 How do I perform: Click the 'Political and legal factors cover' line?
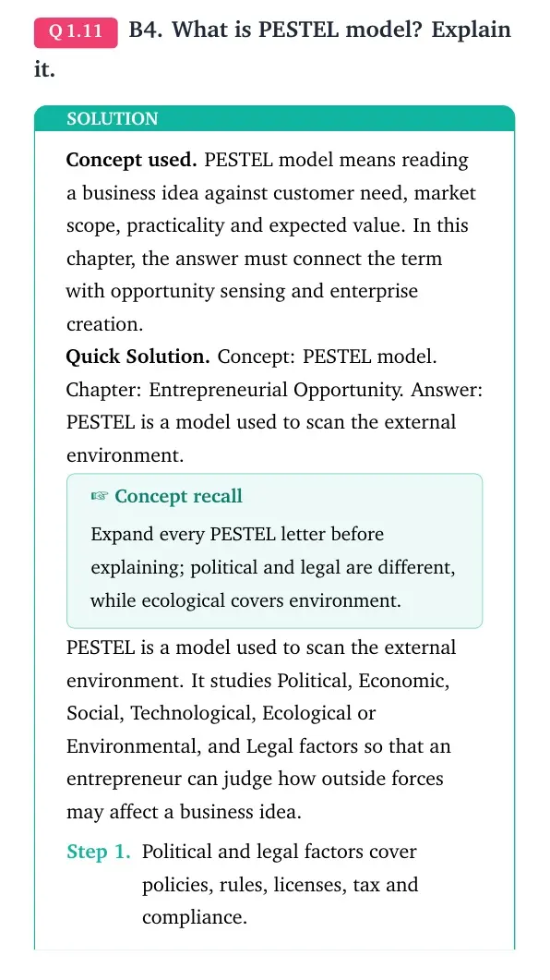(x=279, y=852)
